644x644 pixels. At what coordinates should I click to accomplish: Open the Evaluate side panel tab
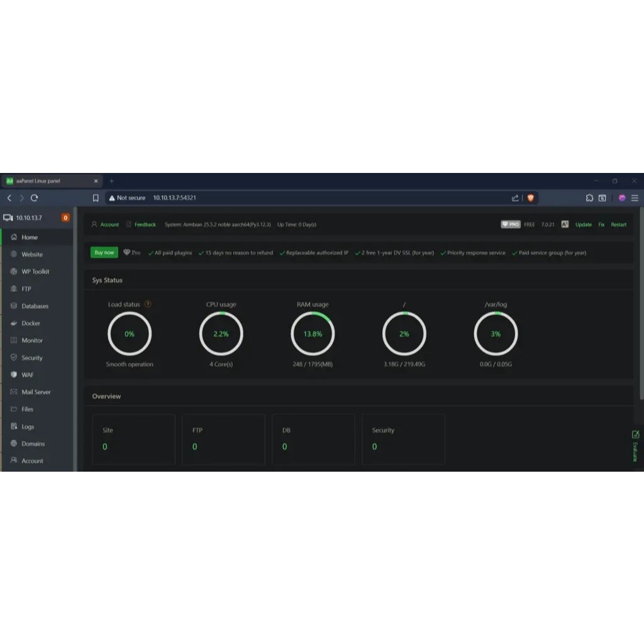coord(635,445)
